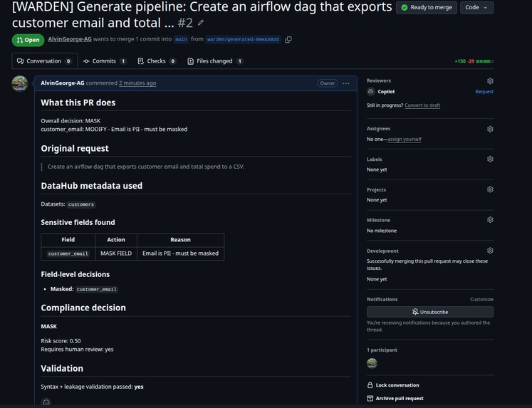Click the Owner badge on comment
532x408 pixels.
pyautogui.click(x=328, y=83)
